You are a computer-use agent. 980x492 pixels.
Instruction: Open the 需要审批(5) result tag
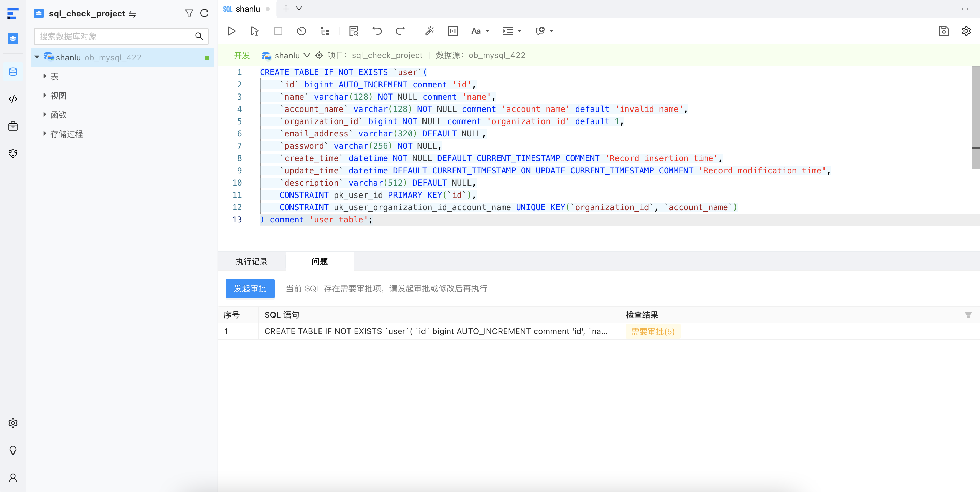(x=653, y=331)
